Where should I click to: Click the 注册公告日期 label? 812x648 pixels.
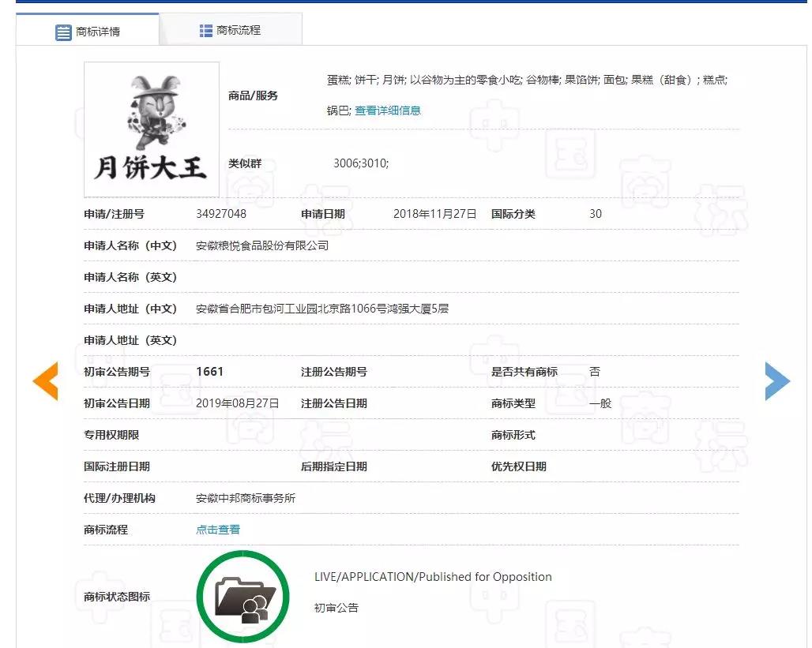tap(334, 403)
